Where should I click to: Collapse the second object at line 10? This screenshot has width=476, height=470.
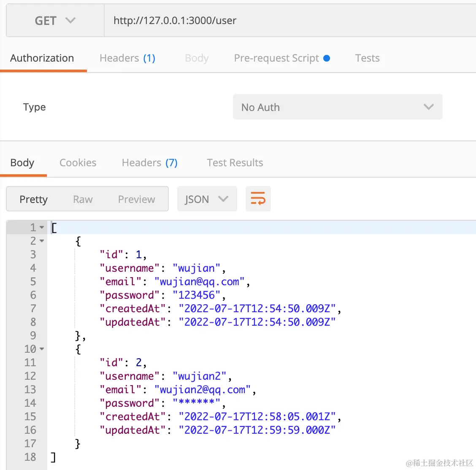click(x=42, y=349)
